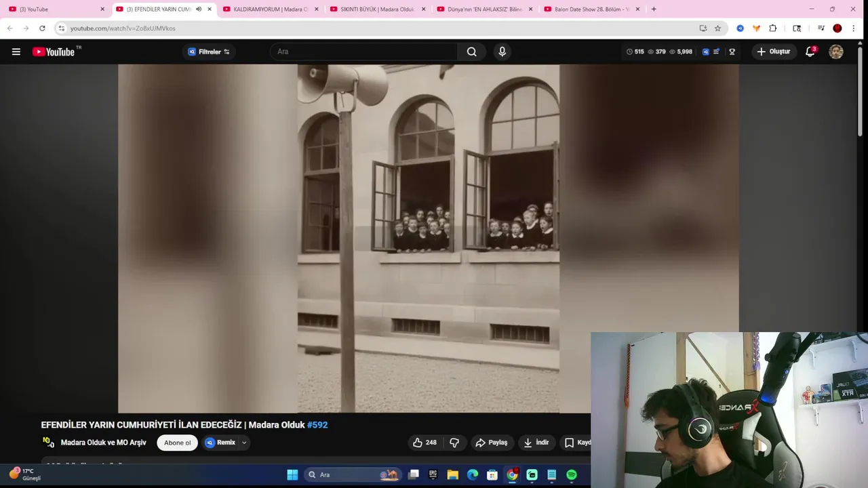Image resolution: width=868 pixels, height=488 pixels.
Task: Reload the page with refresh icon
Action: [x=42, y=28]
